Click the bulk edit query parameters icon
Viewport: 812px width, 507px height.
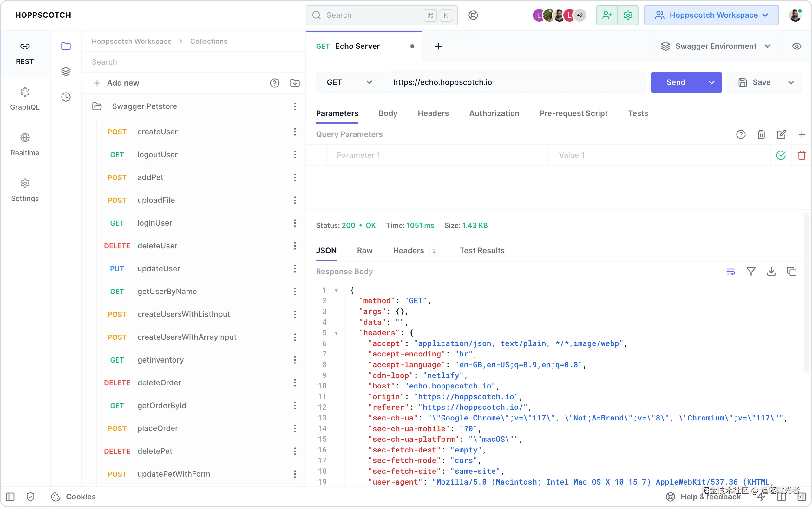781,134
